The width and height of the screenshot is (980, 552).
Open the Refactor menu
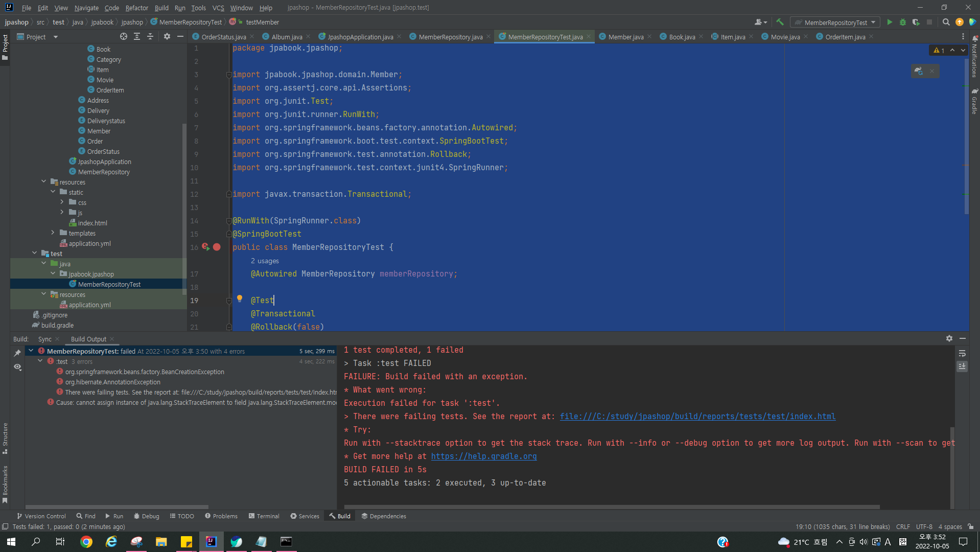pos(136,8)
